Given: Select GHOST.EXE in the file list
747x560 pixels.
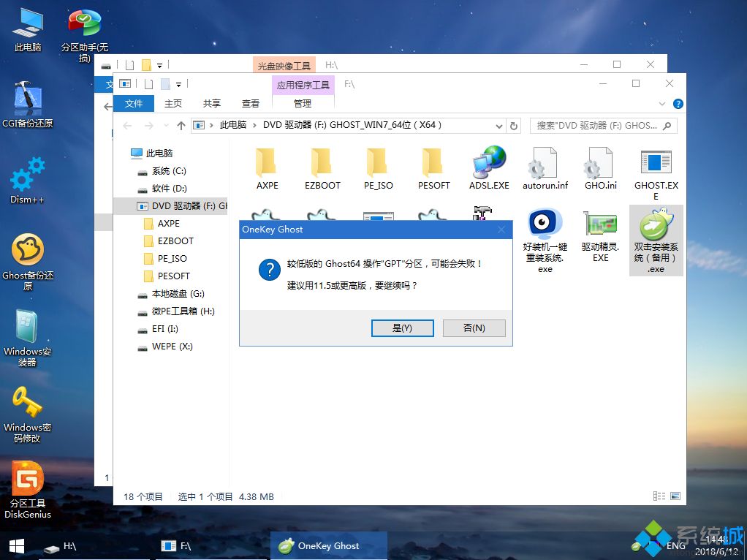Looking at the screenshot, I should 655,168.
